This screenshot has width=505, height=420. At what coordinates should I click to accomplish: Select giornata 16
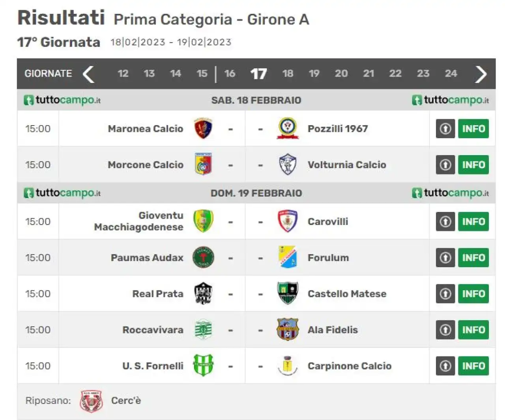230,73
